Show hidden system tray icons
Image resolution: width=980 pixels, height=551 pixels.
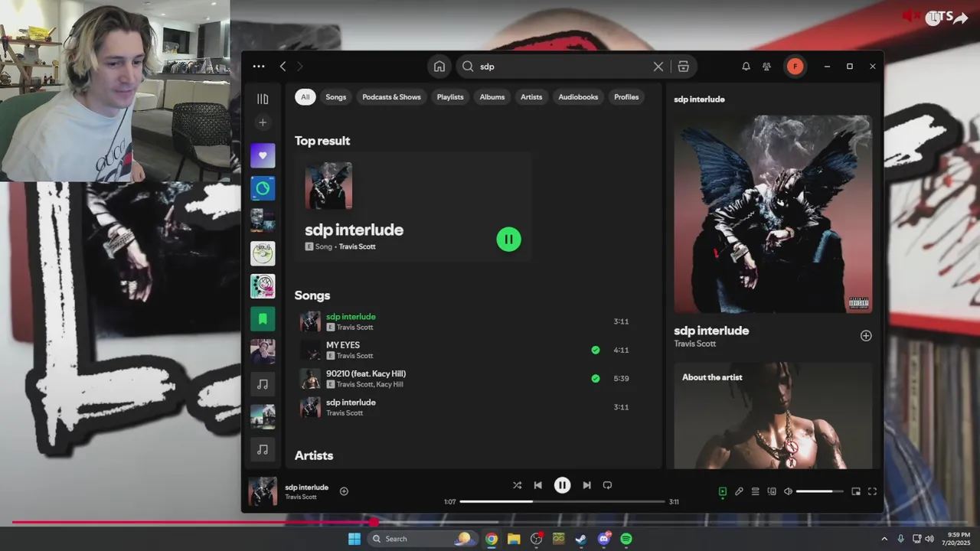[884, 539]
